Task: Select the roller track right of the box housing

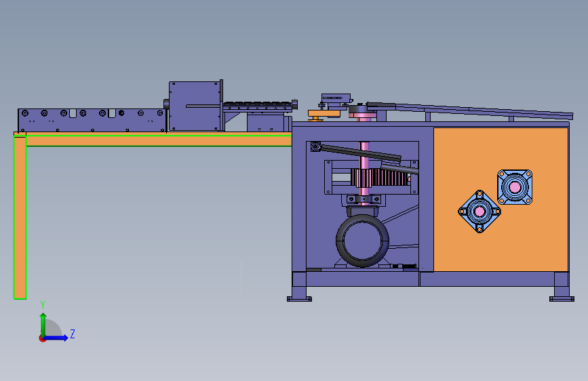Action: click(x=258, y=106)
